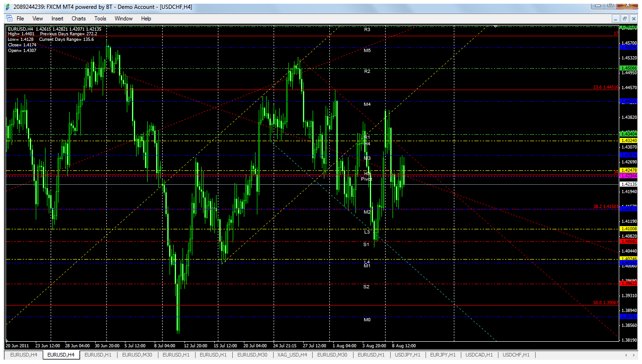Click the M5 pivot level label
The height and width of the screenshot is (364, 642).
(x=367, y=50)
